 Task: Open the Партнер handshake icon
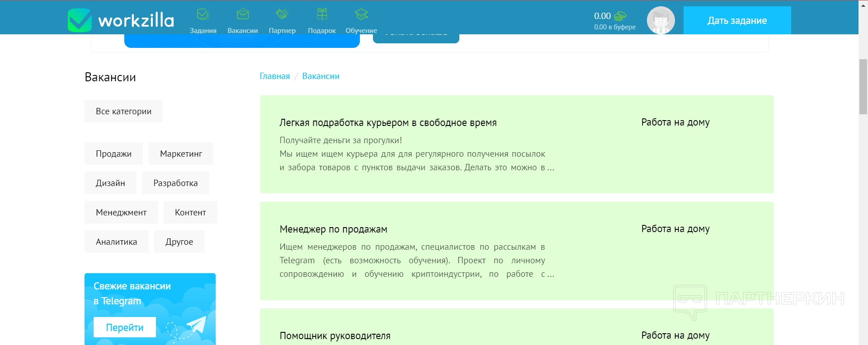click(282, 14)
